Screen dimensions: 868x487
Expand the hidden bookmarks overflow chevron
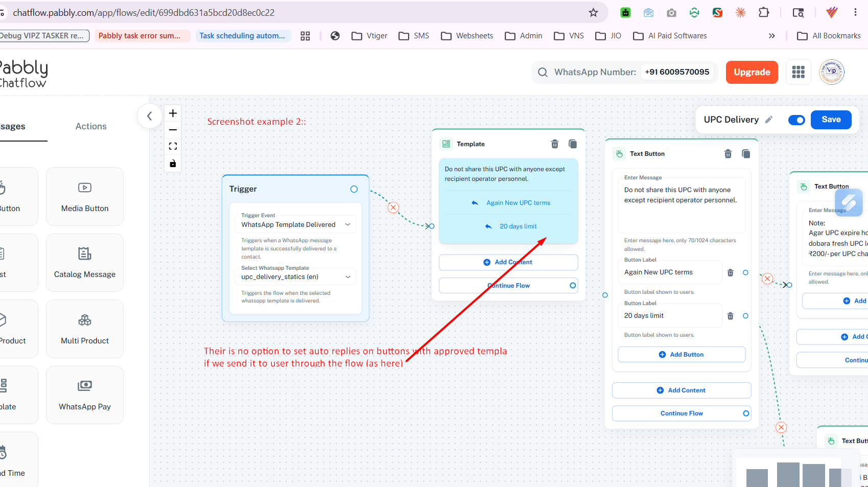pyautogui.click(x=772, y=36)
